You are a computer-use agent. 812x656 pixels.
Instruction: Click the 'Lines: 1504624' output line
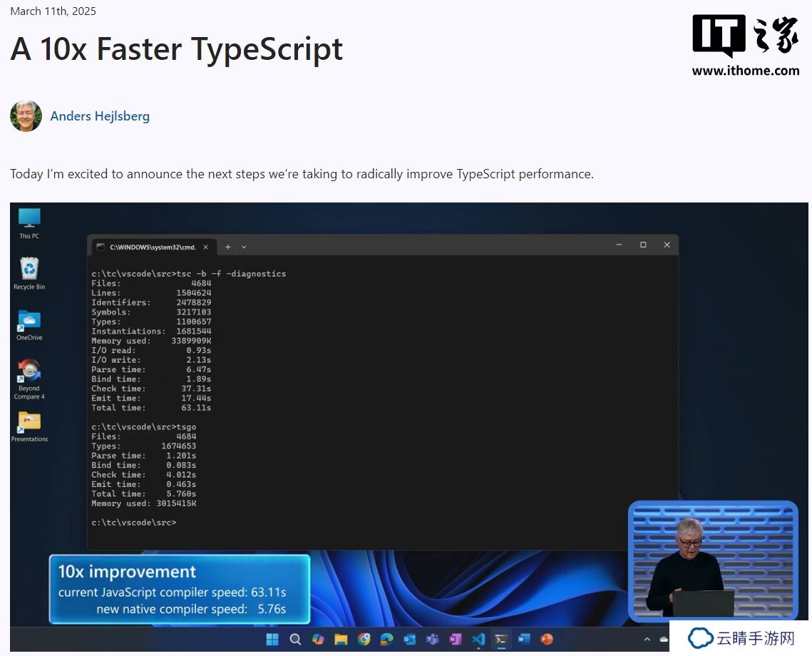151,293
